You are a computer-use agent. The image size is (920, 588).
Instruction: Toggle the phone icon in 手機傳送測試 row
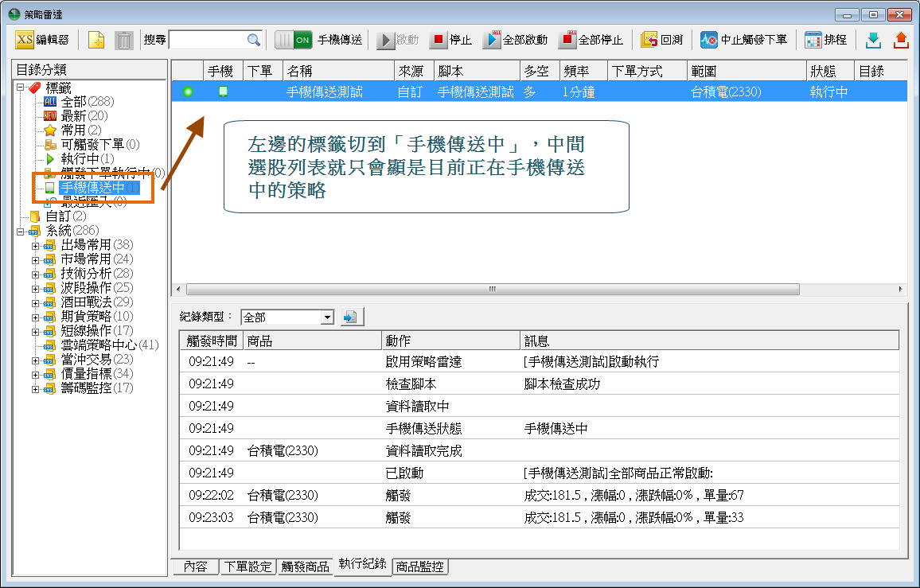pos(223,92)
